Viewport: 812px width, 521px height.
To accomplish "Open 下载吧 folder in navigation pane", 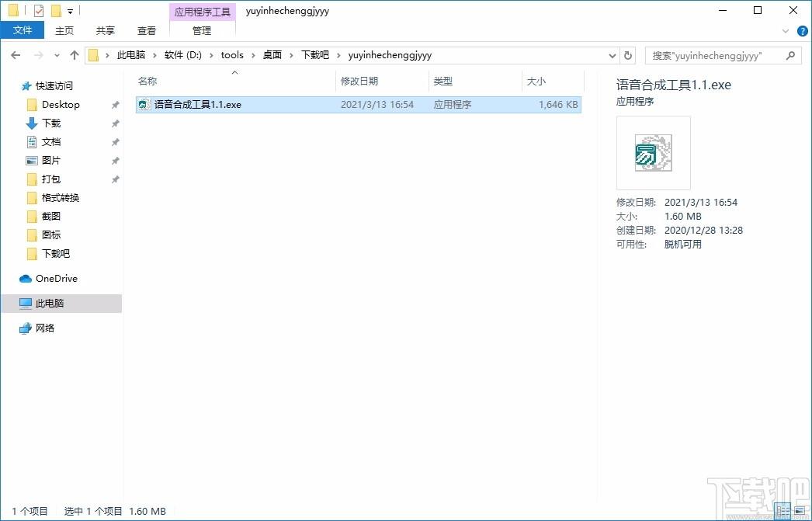I will tap(55, 254).
